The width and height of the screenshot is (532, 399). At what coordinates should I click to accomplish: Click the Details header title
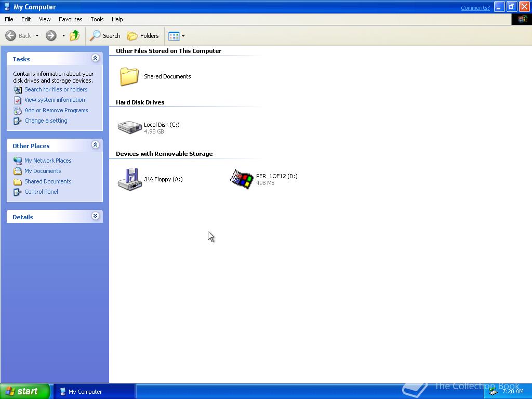click(23, 217)
